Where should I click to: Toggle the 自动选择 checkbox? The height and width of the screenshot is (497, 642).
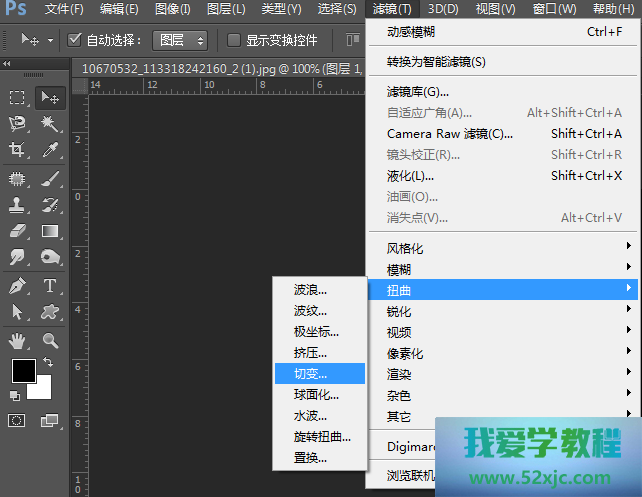coord(75,40)
